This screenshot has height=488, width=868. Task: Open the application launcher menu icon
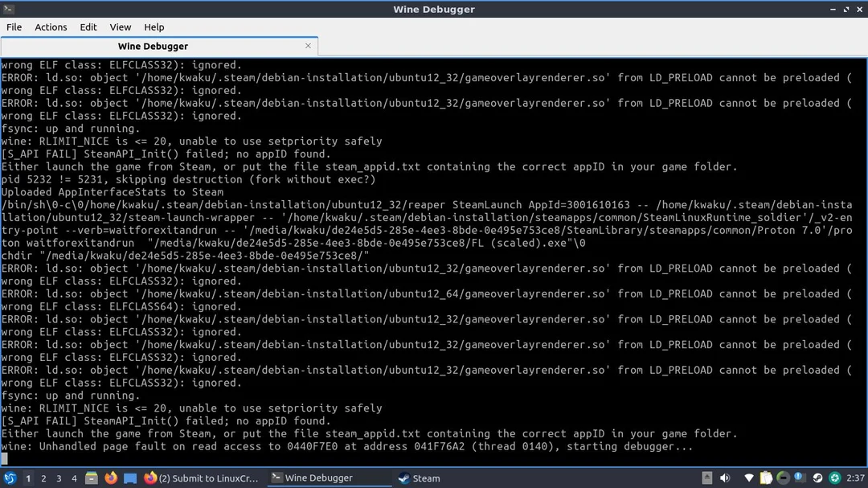click(x=10, y=478)
